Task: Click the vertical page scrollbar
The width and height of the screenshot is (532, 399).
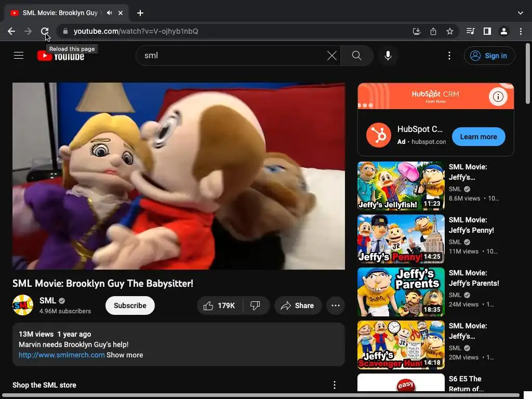Action: 528,74
